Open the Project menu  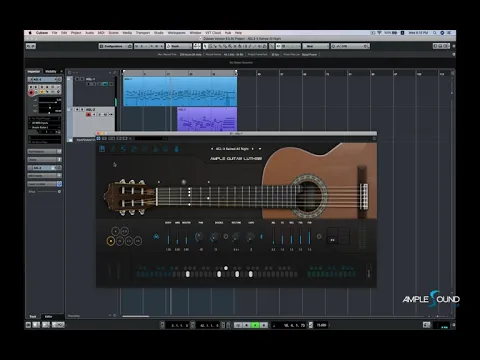(76, 33)
